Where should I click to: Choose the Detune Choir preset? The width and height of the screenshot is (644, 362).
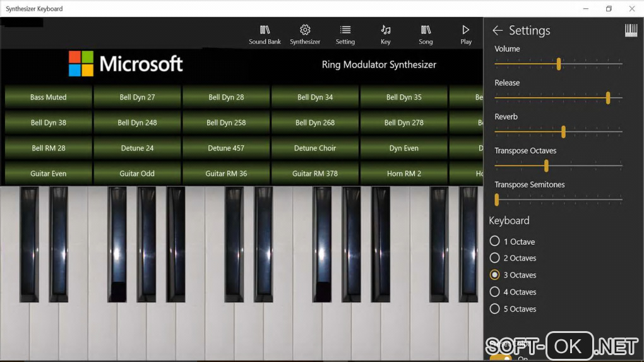tap(315, 148)
